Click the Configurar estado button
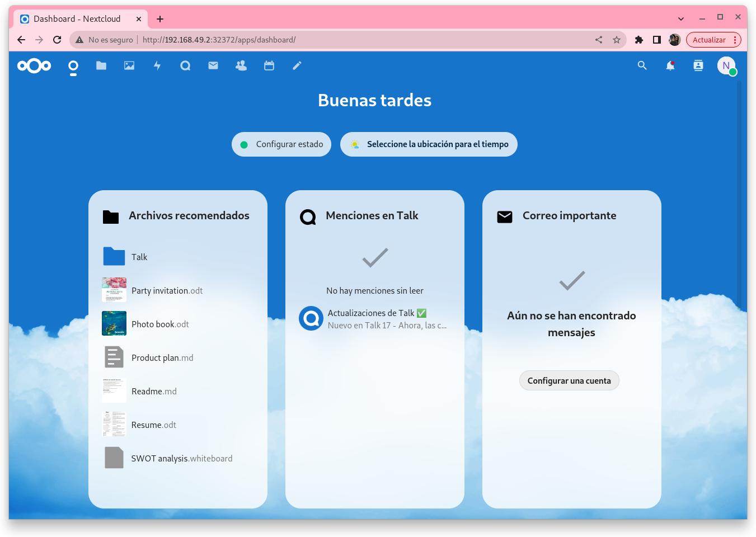This screenshot has height=537, width=756. (281, 144)
